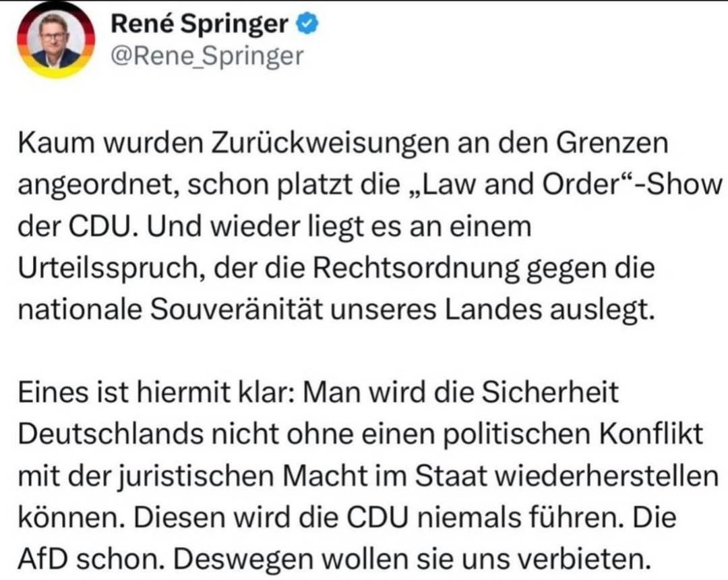
Task: Click "der CDU." starting the third line
Action: coord(78,226)
